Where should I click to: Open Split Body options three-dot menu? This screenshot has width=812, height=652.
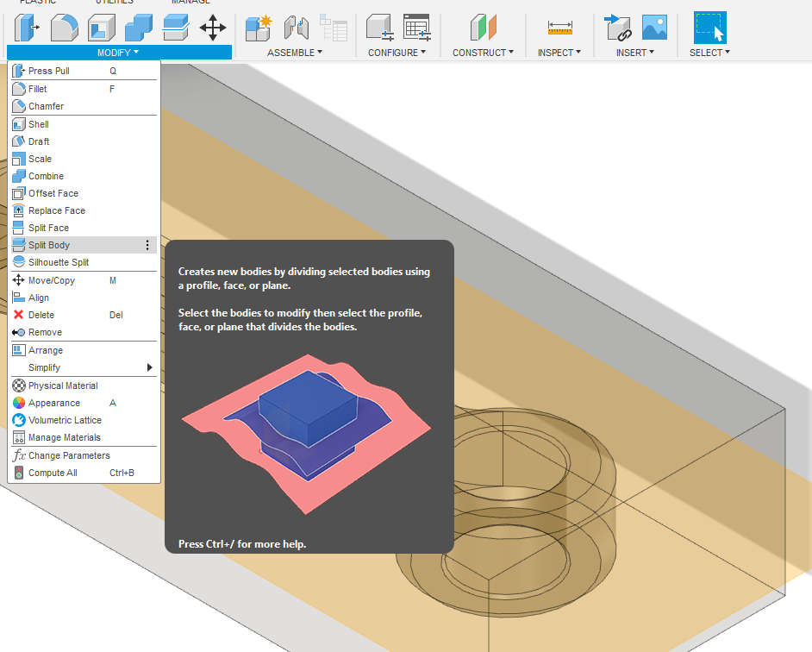click(147, 245)
